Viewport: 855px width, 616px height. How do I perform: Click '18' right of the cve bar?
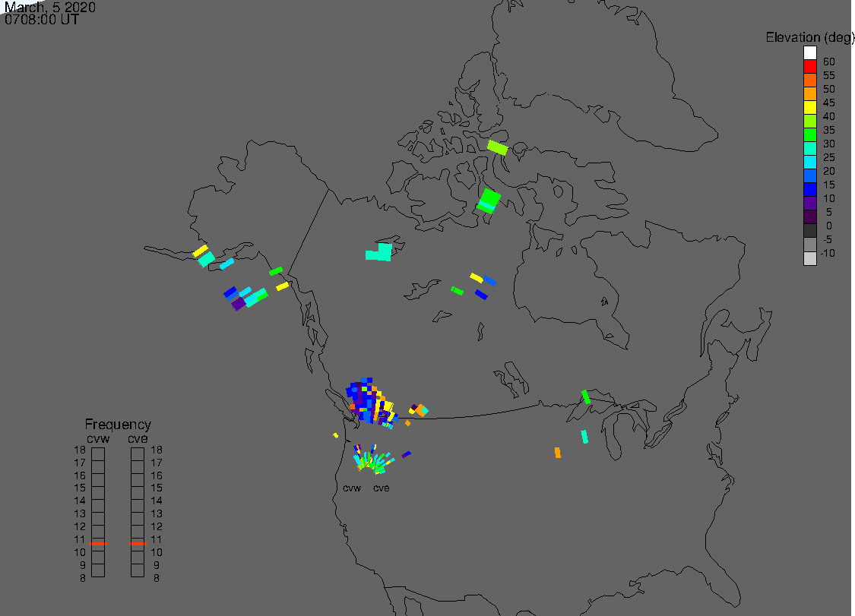[x=157, y=450]
